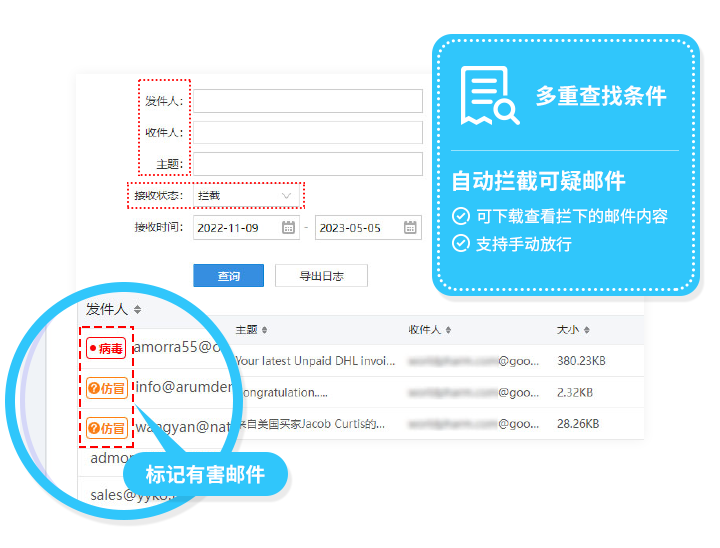The width and height of the screenshot is (720, 548).
Task: Click into the 收件人 recipient input field
Action: 307,133
